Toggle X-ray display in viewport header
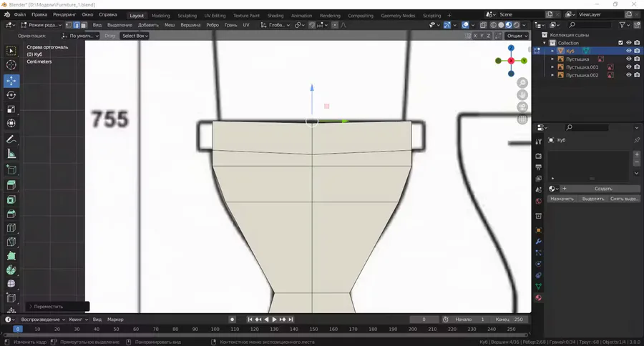 483,25
